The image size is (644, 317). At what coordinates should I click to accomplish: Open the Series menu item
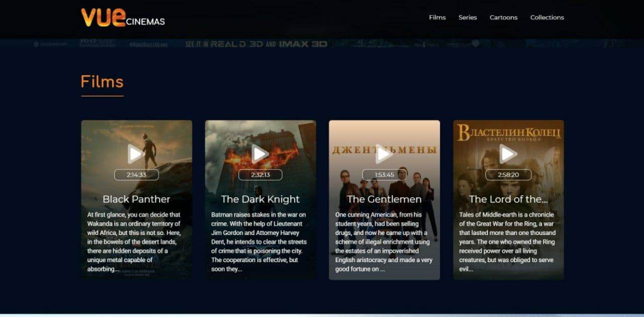pyautogui.click(x=467, y=17)
